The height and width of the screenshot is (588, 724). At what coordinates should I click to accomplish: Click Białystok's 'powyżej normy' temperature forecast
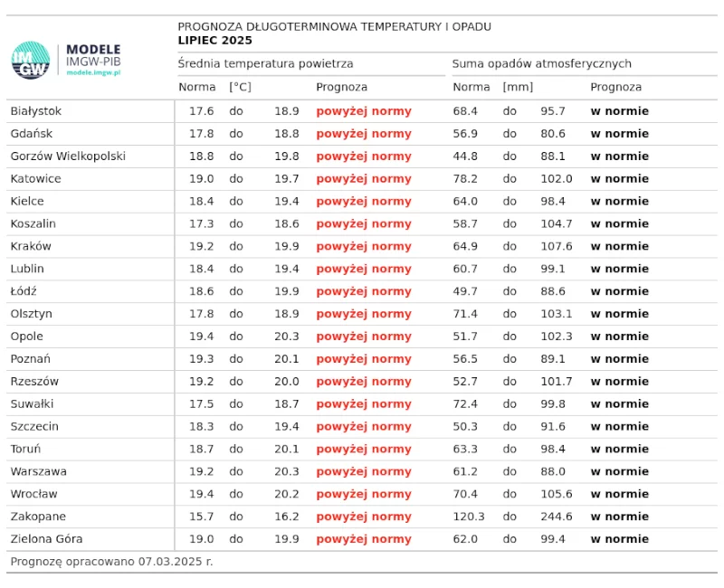(x=364, y=111)
